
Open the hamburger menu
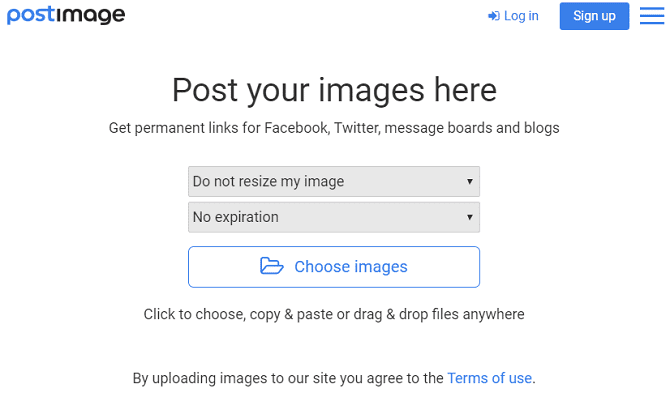tap(652, 15)
